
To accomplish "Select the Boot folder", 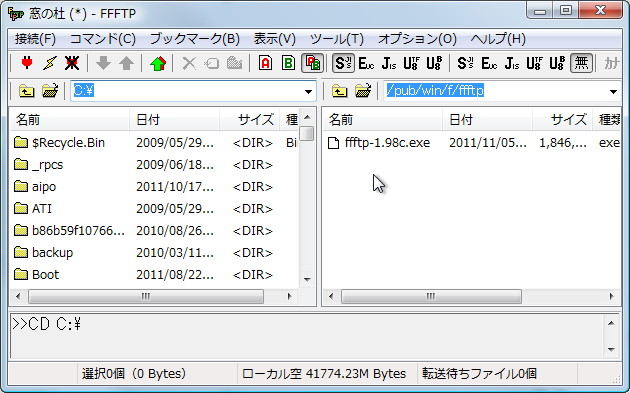I will 36,275.
